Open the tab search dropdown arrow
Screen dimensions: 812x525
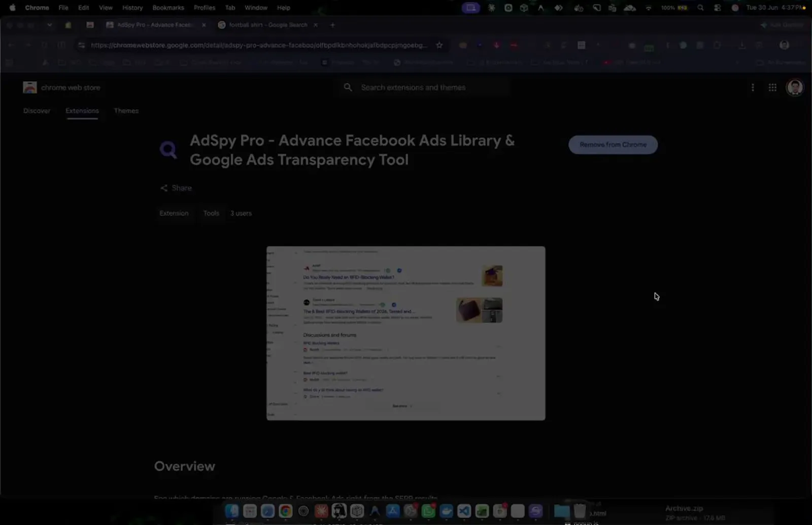click(x=49, y=25)
